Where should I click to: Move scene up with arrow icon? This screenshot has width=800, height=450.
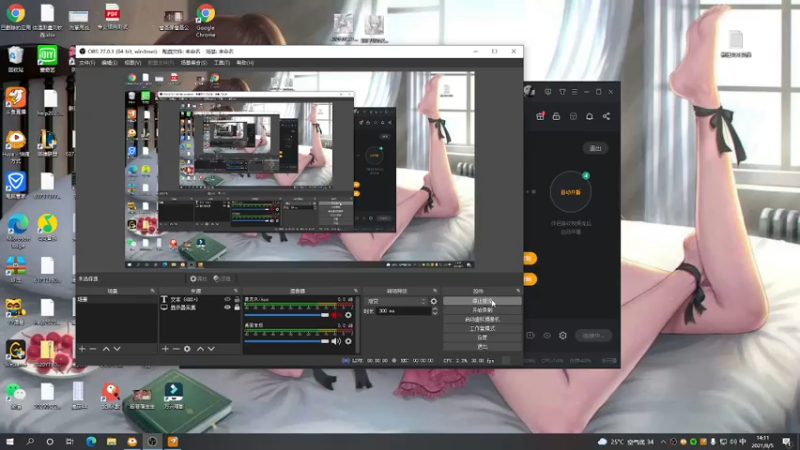pos(106,349)
